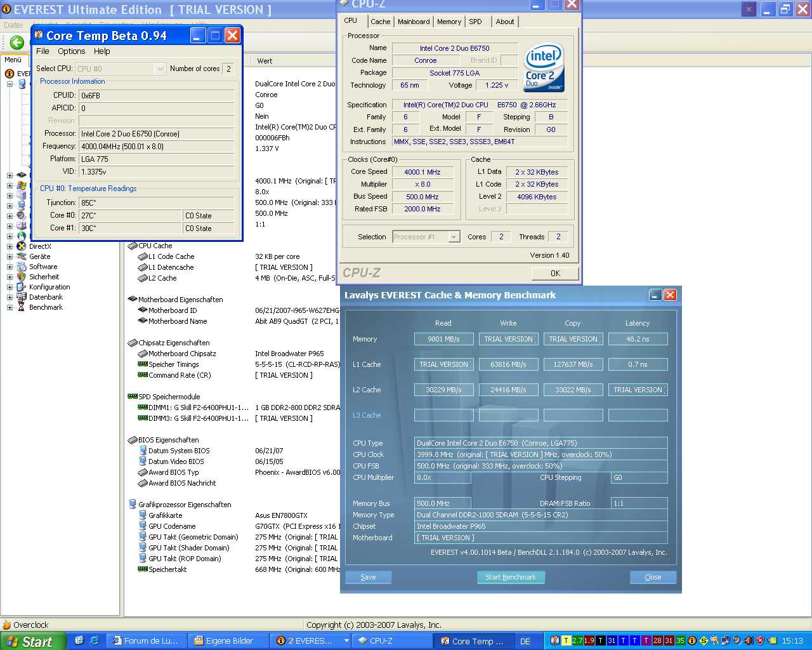Image resolution: width=812 pixels, height=650 pixels.
Task: Click the Konfiguration icon in EVEREST tree
Action: pyautogui.click(x=22, y=287)
